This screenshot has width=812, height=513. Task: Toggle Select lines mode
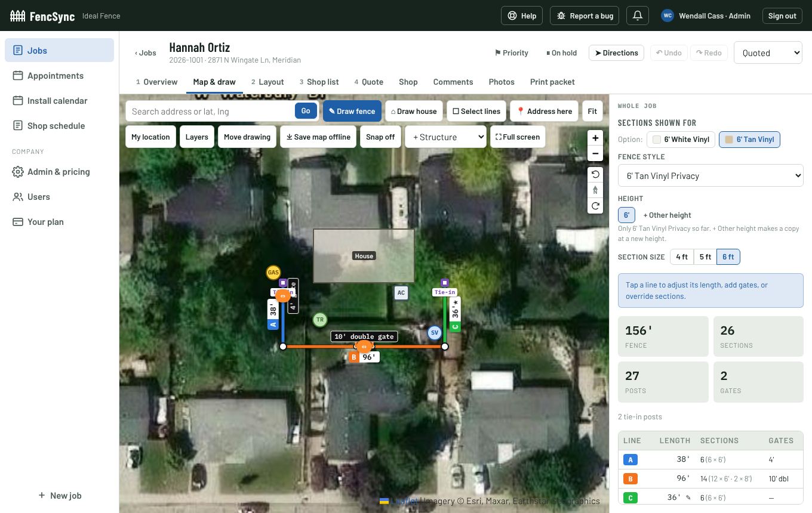coord(476,111)
